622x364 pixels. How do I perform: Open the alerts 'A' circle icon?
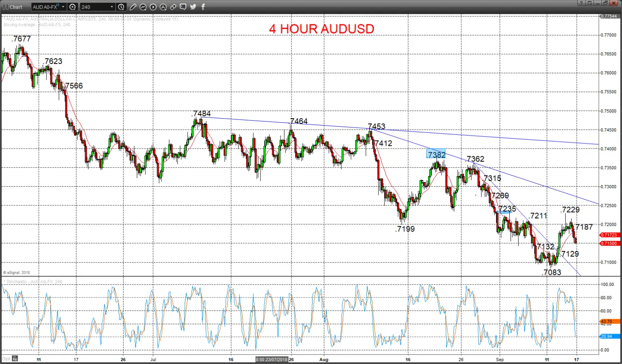pyautogui.click(x=163, y=7)
